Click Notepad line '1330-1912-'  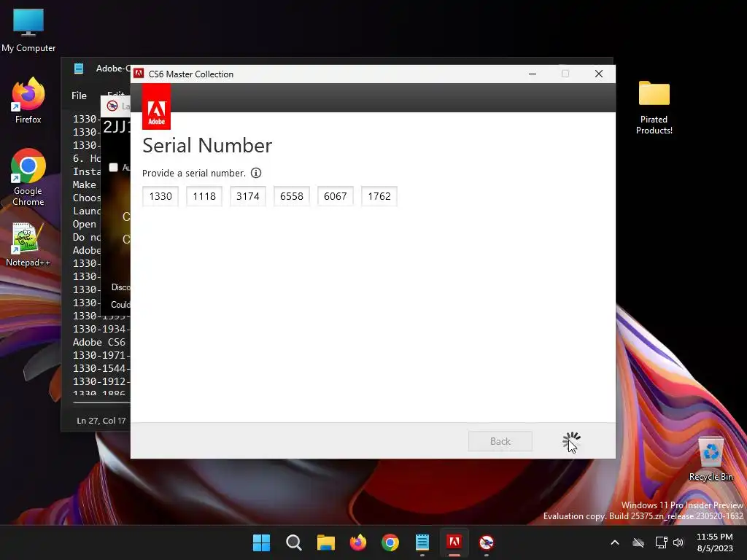pos(101,381)
